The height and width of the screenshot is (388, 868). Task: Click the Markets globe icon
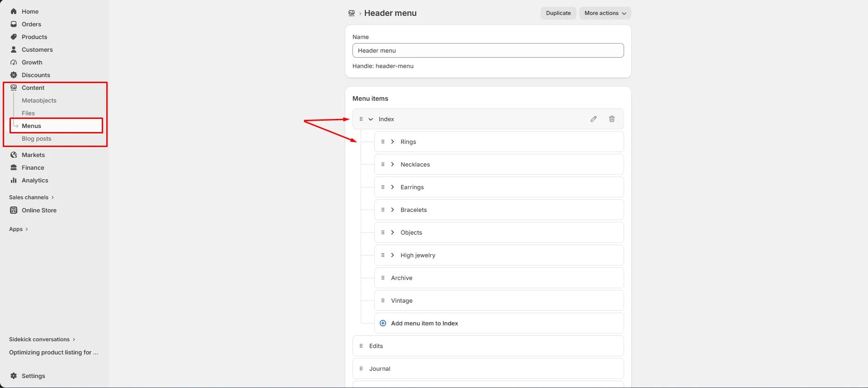(x=14, y=155)
